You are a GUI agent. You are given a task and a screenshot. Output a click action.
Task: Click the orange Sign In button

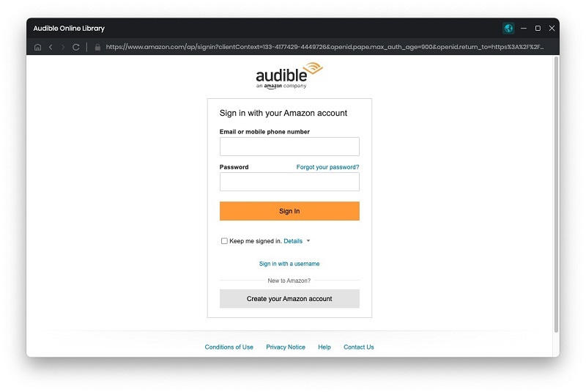click(289, 211)
